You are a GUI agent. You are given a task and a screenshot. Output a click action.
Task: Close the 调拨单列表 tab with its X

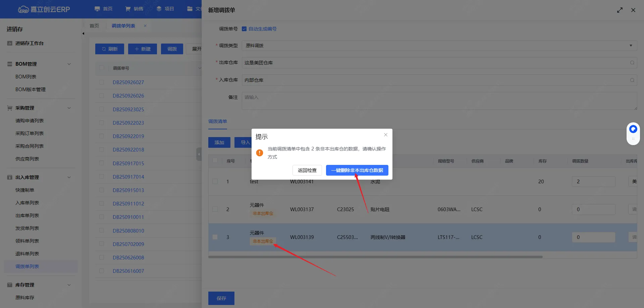pyautogui.click(x=145, y=26)
